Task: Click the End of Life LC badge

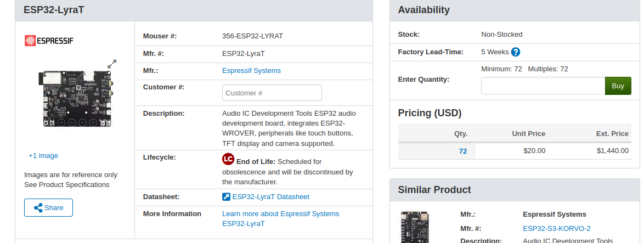Action: click(228, 159)
